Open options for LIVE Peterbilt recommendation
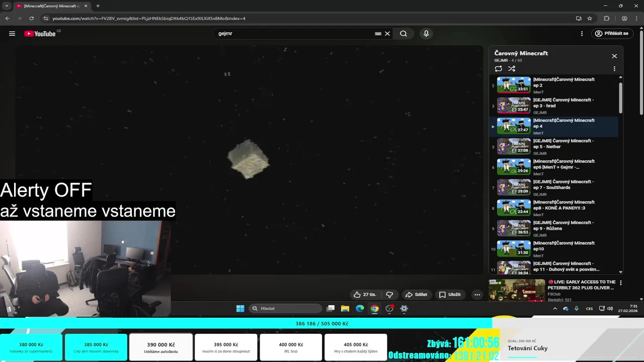The height and width of the screenshot is (362, 644). click(620, 283)
